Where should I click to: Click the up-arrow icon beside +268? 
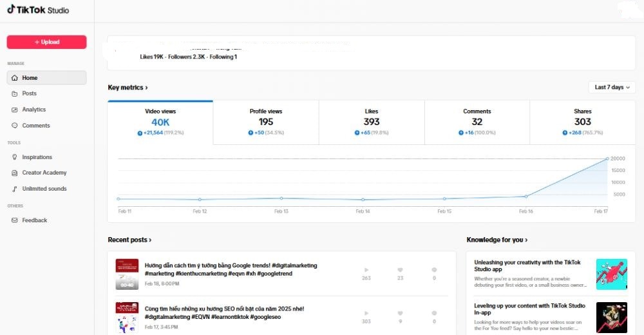click(x=565, y=133)
